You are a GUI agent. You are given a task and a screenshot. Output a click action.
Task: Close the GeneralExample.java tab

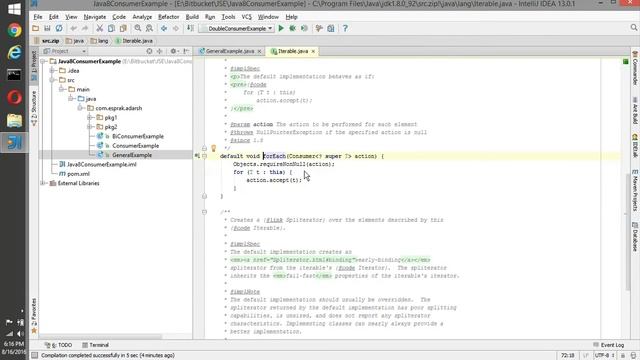259,51
